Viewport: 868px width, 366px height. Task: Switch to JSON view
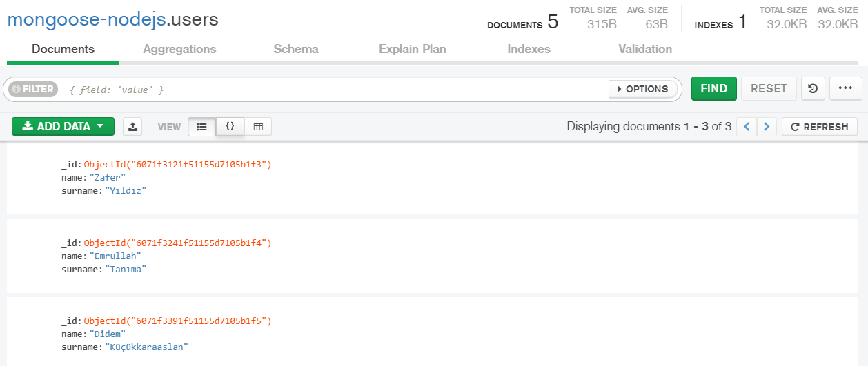tap(230, 127)
